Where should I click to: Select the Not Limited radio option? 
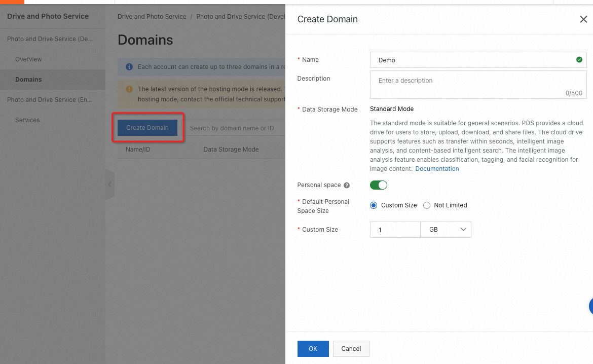427,205
